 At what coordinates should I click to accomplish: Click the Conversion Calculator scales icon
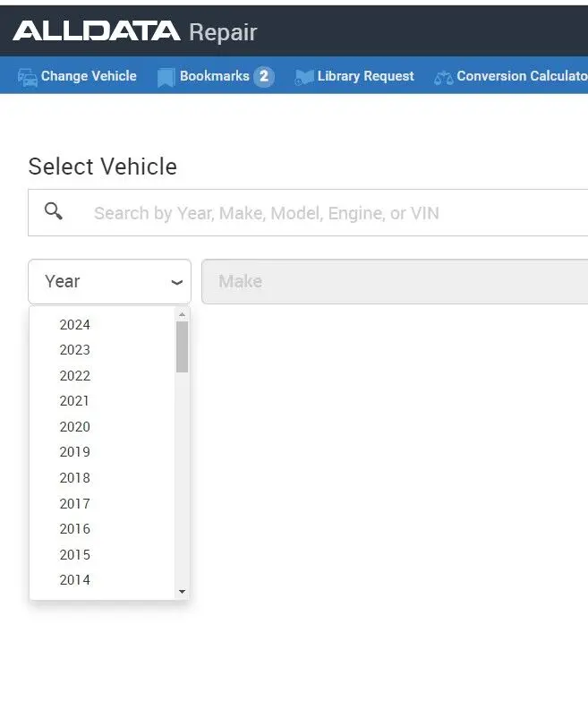pyautogui.click(x=443, y=78)
